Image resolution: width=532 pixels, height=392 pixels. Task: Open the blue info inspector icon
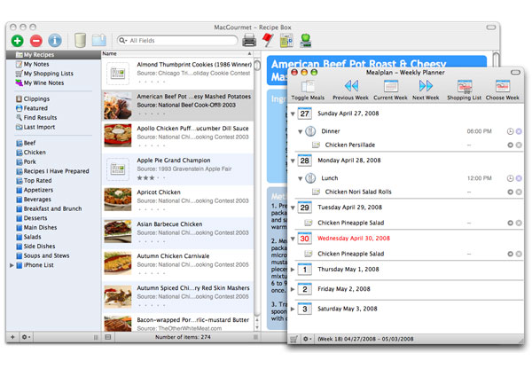pyautogui.click(x=55, y=41)
